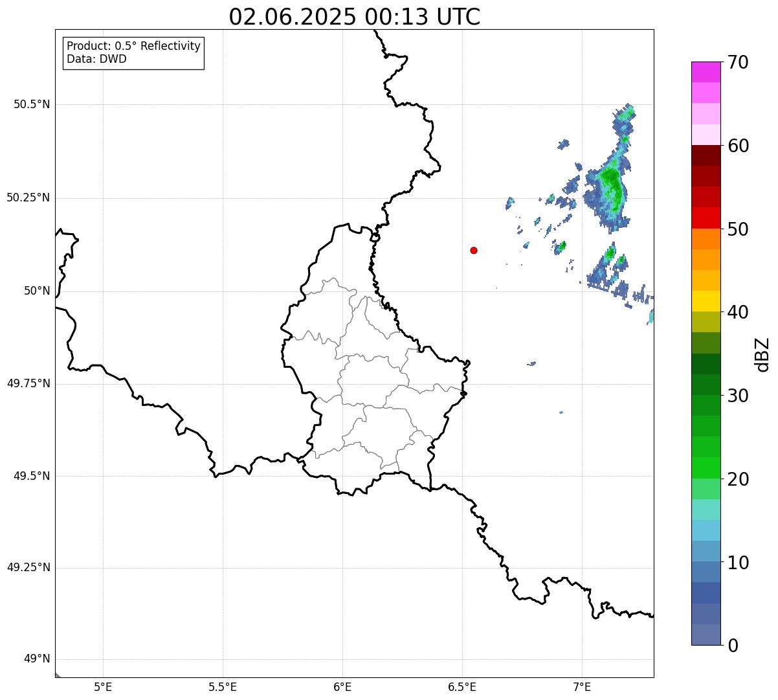Click the 50.25°N latitude label
Viewport: 778px width, 700px height.
click(28, 198)
